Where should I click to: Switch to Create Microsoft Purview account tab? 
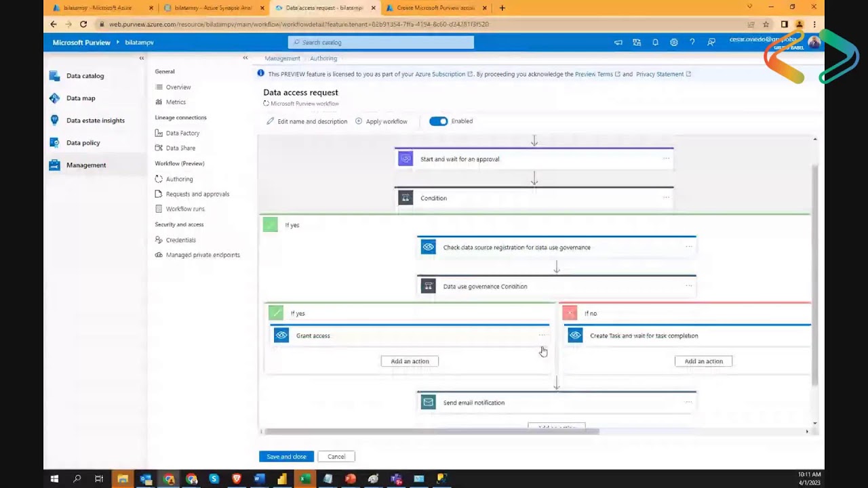tap(435, 8)
